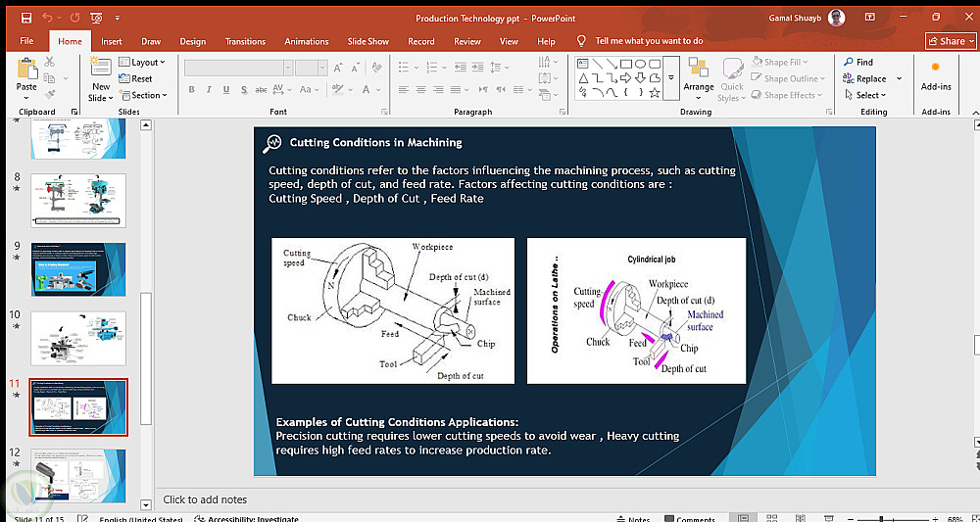Open the Line Spacing dropdown

[x=500, y=67]
